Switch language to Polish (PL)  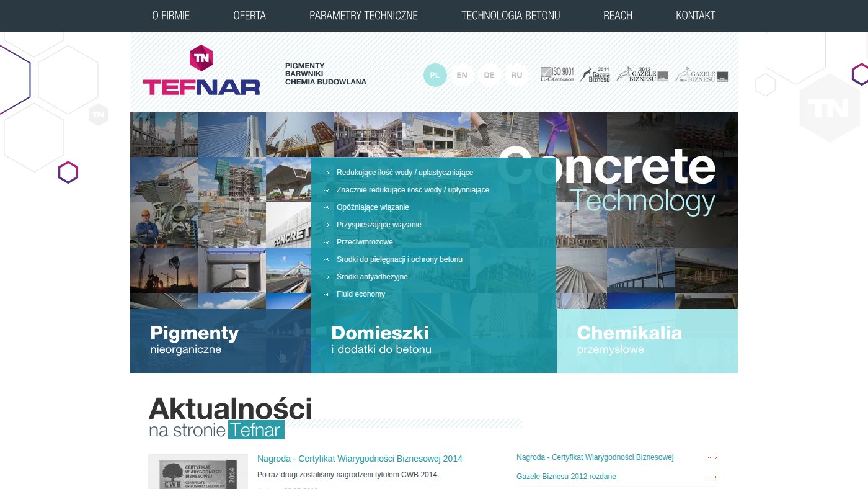pyautogui.click(x=435, y=75)
